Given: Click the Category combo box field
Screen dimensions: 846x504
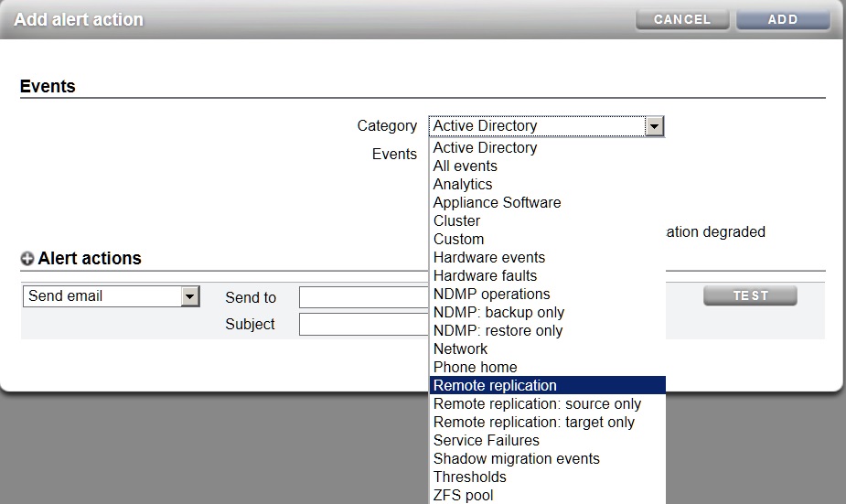Looking at the screenshot, I should (546, 126).
